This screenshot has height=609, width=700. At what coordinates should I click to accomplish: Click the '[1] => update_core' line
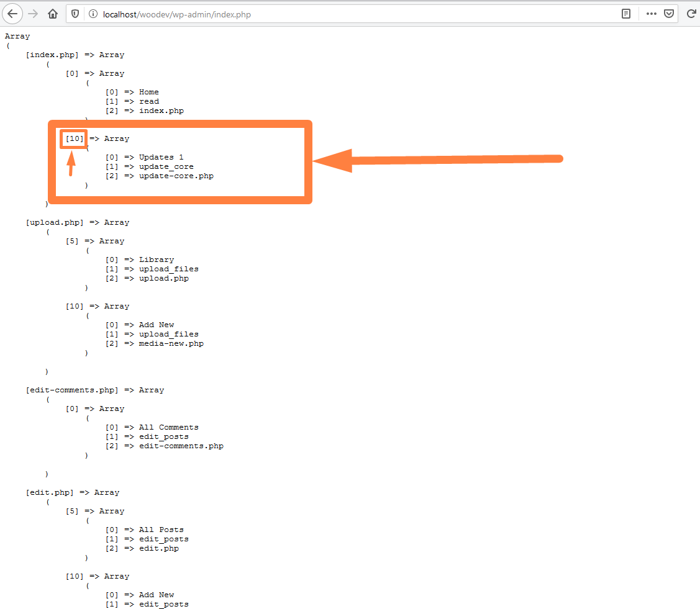(150, 166)
